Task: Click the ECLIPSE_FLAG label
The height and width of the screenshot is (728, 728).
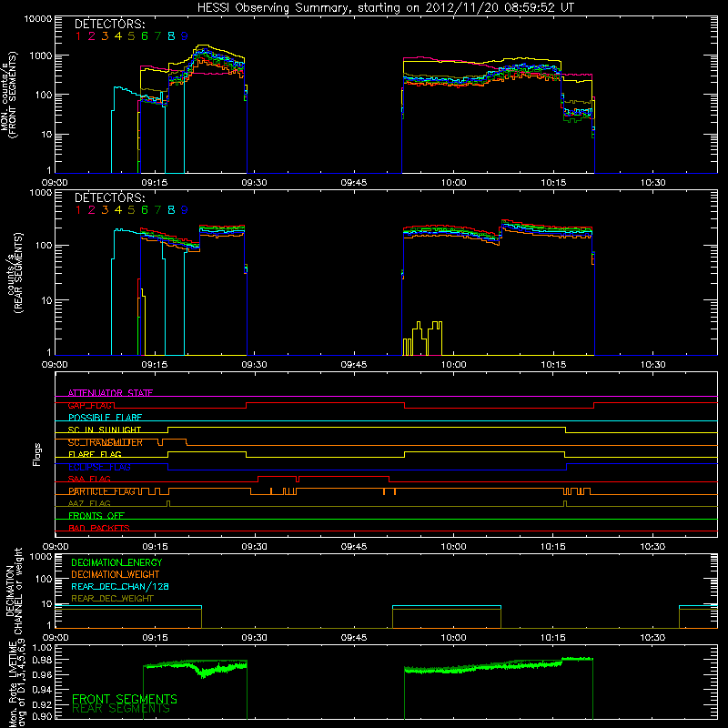Action: (99, 467)
